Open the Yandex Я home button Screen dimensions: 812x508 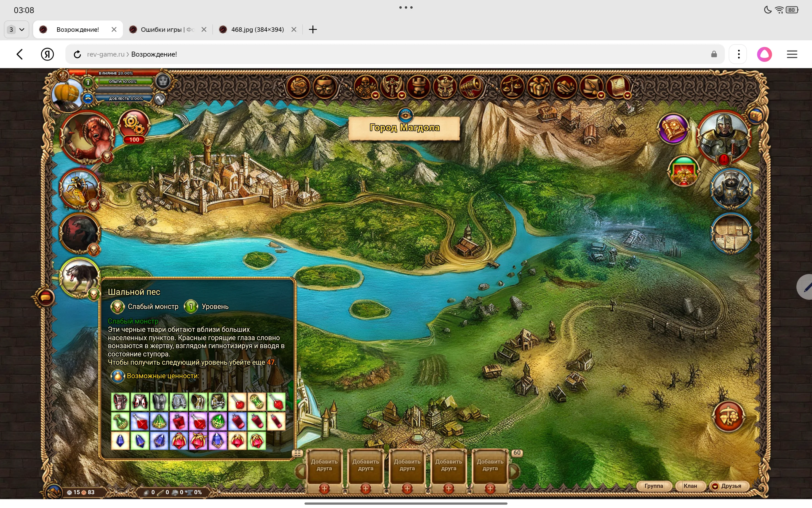click(x=47, y=54)
